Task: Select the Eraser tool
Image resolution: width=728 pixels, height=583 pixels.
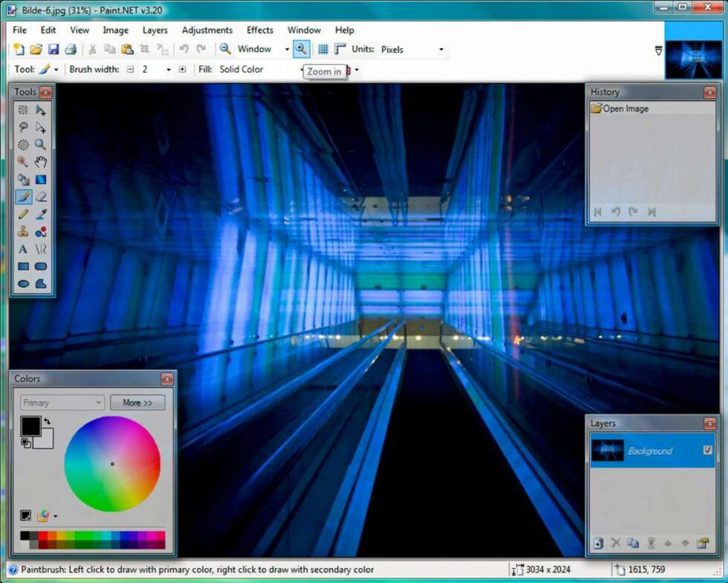Action: coord(41,197)
